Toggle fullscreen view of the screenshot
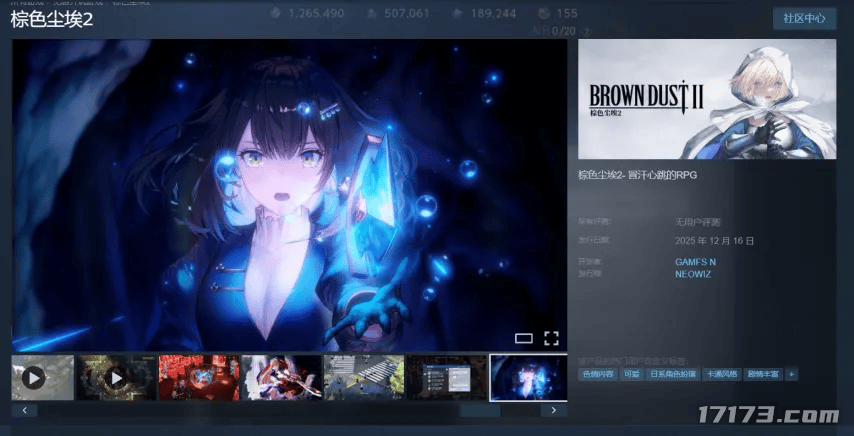The image size is (854, 436). [550, 338]
